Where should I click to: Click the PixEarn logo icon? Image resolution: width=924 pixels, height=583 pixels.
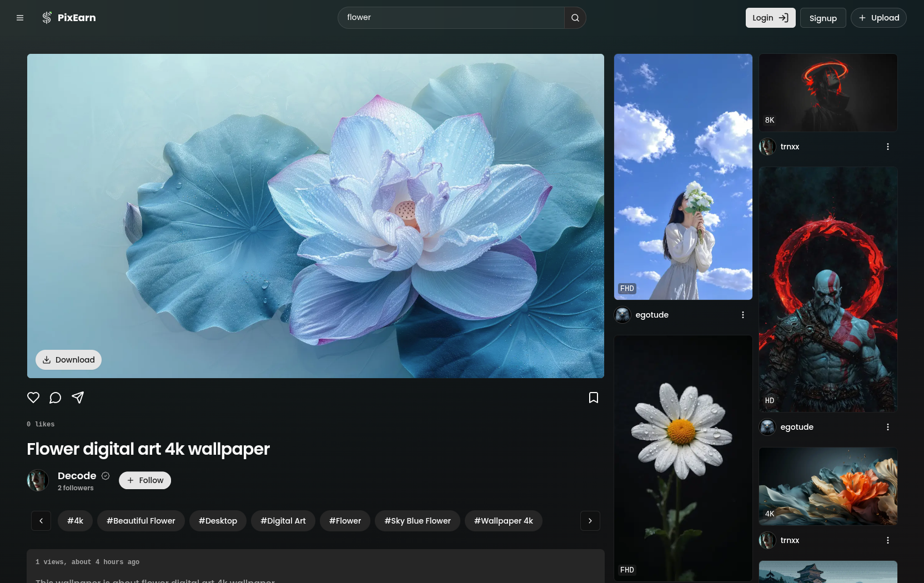pyautogui.click(x=47, y=17)
